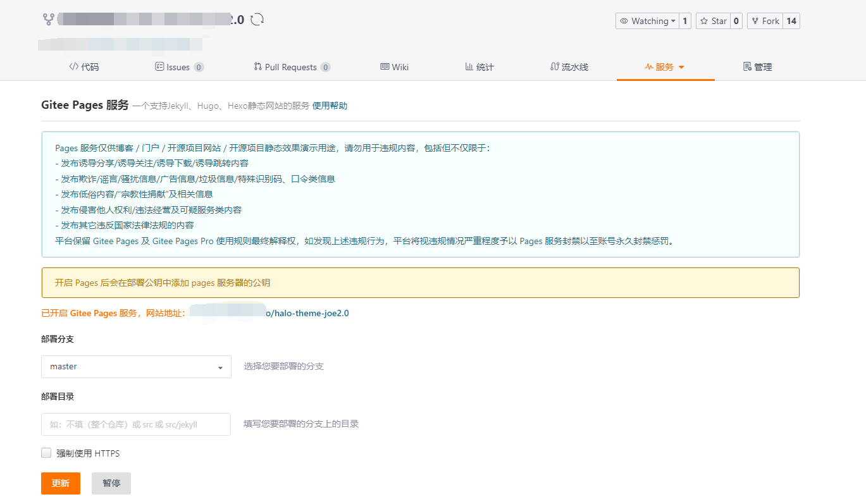866x504 pixels.
Task: Open the 管理 tab
Action: coord(757,67)
